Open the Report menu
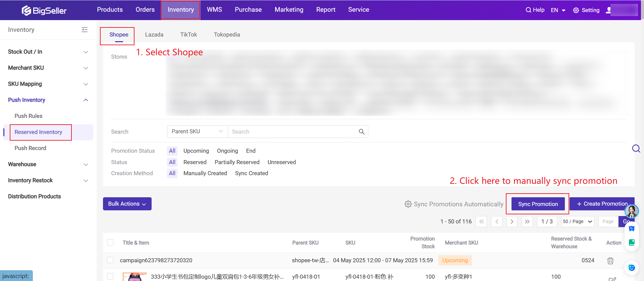The height and width of the screenshot is (281, 644). (326, 10)
